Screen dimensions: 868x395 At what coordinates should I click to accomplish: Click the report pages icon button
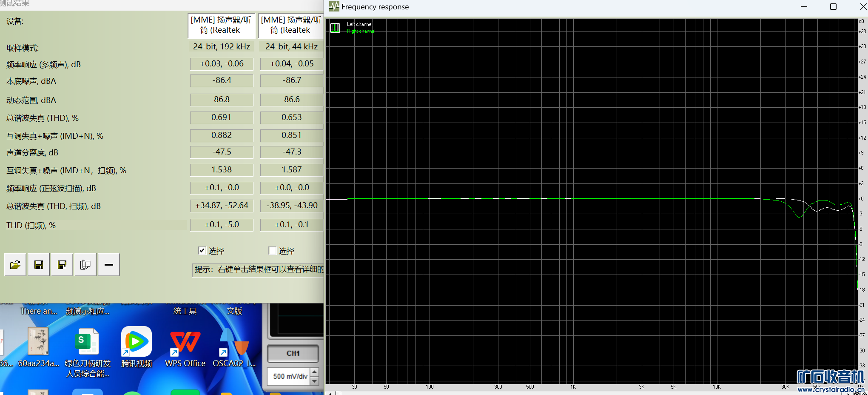point(85,265)
